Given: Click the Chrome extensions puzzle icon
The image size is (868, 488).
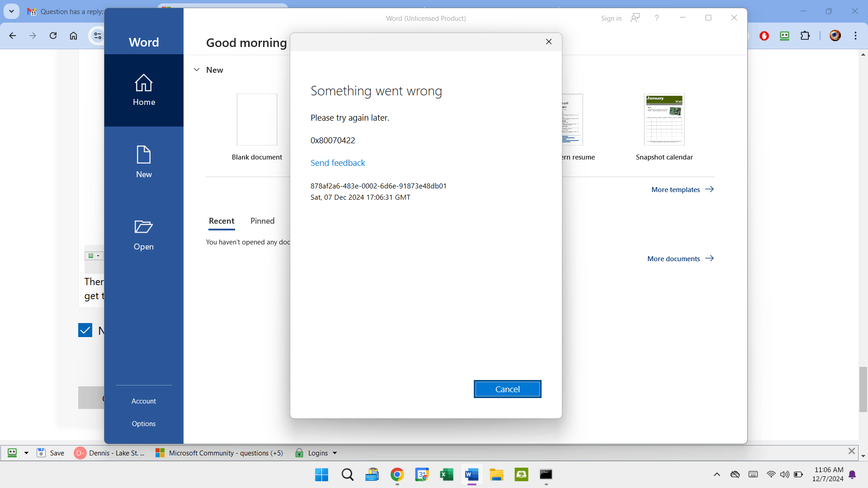Looking at the screenshot, I should click(x=805, y=36).
